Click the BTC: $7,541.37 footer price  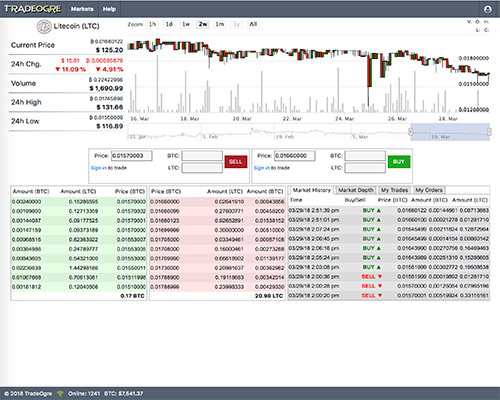point(124,394)
